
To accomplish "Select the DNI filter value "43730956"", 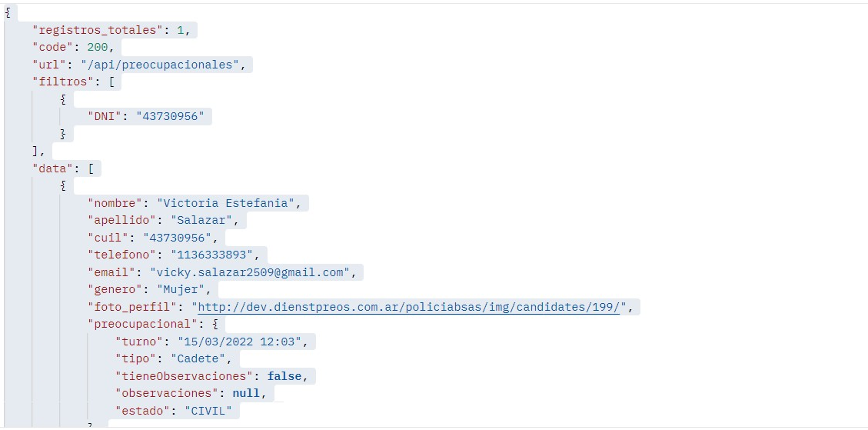I will tap(170, 117).
